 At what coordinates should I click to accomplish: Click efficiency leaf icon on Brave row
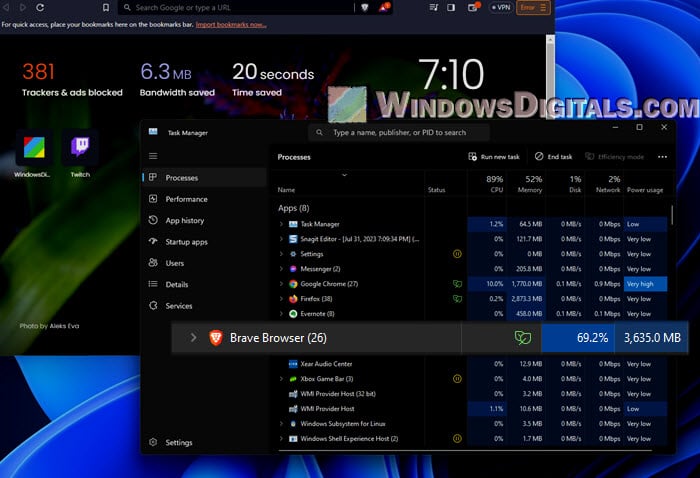[523, 338]
